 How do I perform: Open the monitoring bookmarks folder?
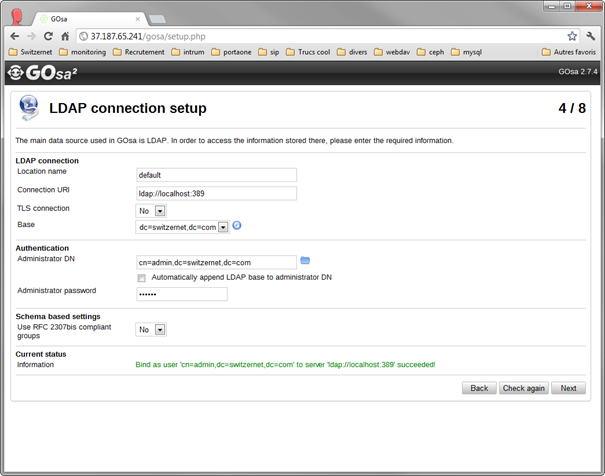83,52
